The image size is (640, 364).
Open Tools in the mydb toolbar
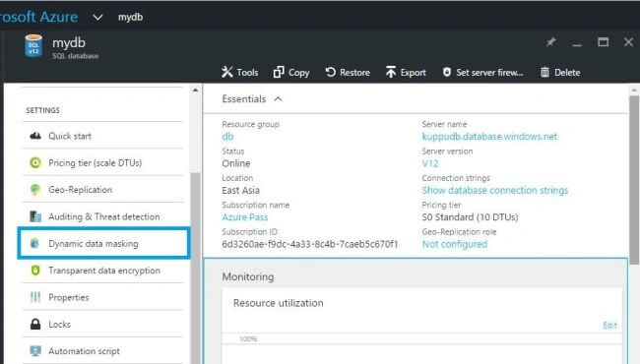tap(239, 72)
